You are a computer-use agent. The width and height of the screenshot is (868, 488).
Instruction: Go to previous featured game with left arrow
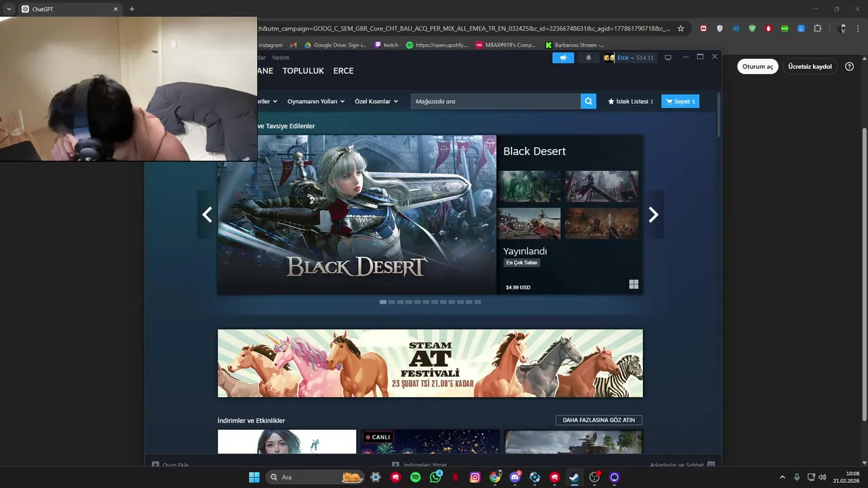point(207,215)
